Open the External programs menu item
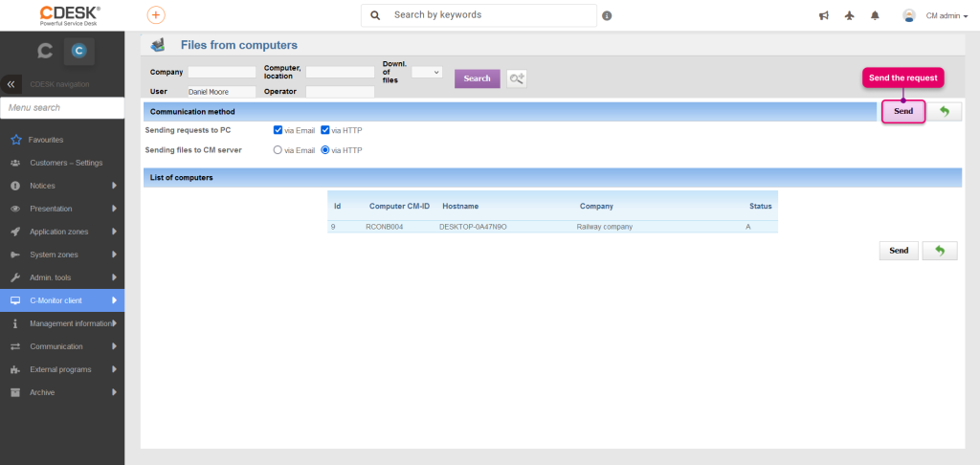This screenshot has height=465, width=980. pyautogui.click(x=62, y=369)
